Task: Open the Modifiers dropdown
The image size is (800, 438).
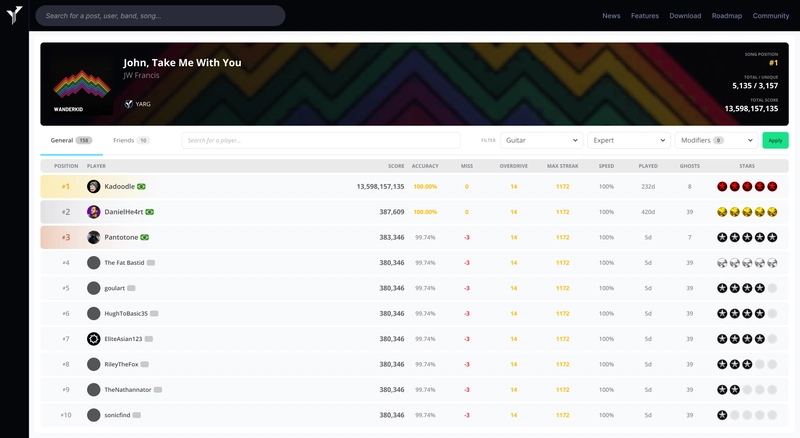Action: 716,140
